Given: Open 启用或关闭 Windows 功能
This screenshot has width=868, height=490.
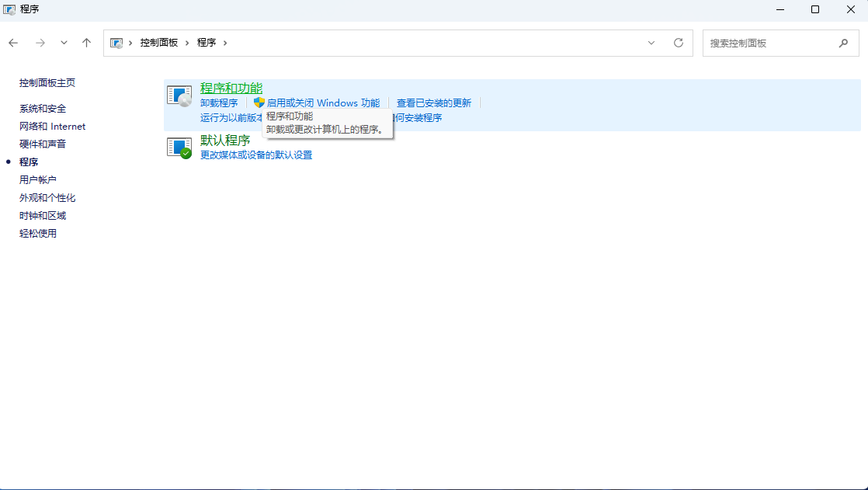Looking at the screenshot, I should [323, 103].
